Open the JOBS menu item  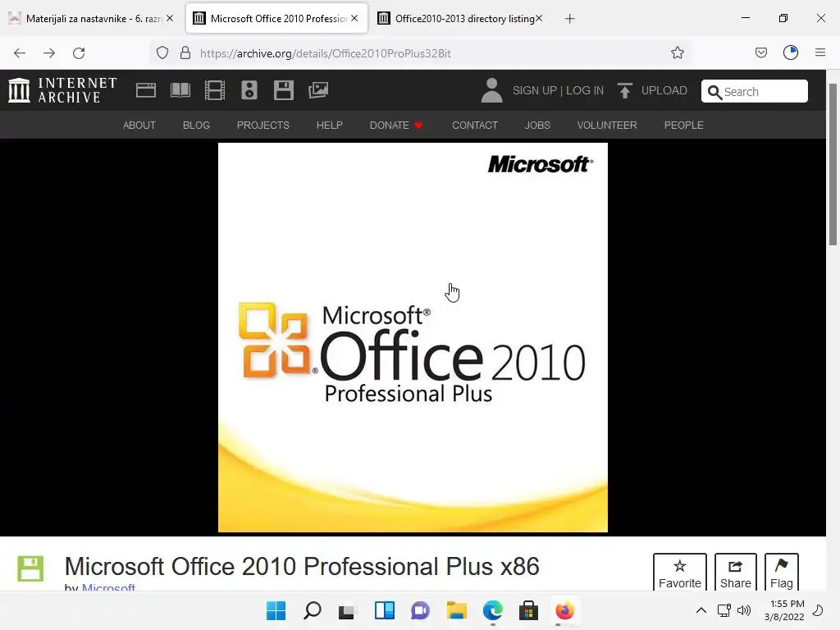[537, 126]
